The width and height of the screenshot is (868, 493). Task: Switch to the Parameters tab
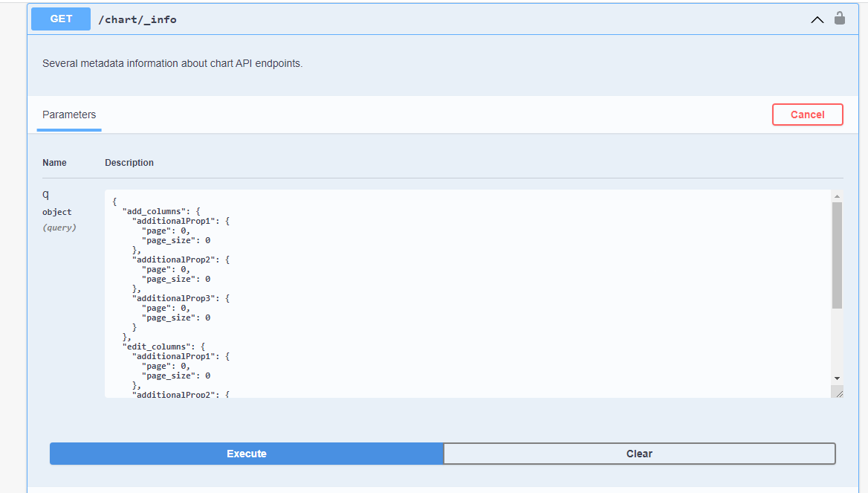(68, 115)
